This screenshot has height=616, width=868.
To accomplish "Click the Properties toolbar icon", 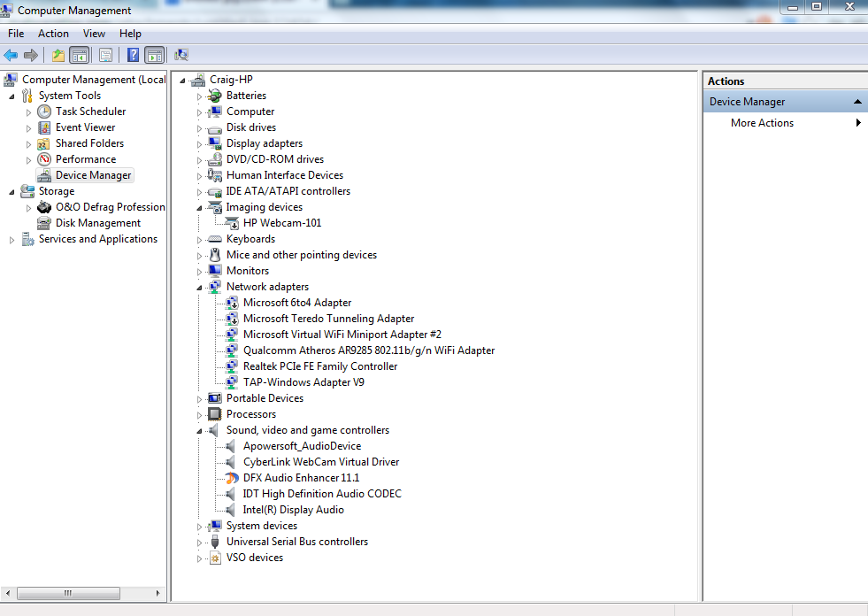I will (105, 55).
